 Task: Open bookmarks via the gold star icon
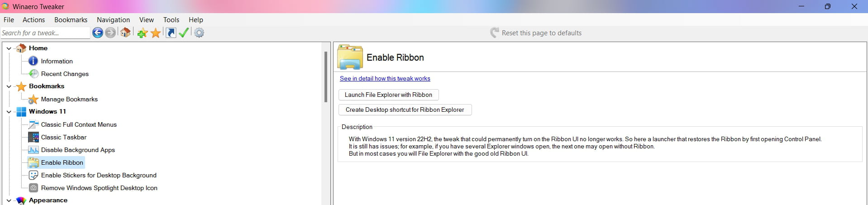tap(156, 33)
